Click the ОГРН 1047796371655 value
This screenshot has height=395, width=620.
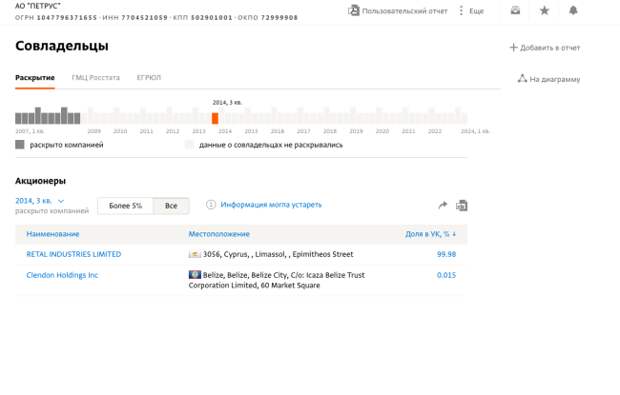pyautogui.click(x=67, y=18)
